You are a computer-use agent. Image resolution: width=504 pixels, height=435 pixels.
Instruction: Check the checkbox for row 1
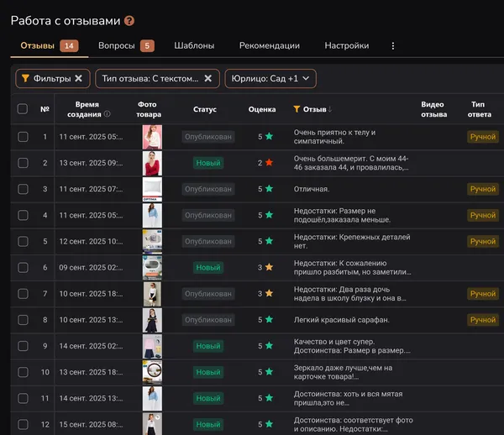[x=23, y=136]
